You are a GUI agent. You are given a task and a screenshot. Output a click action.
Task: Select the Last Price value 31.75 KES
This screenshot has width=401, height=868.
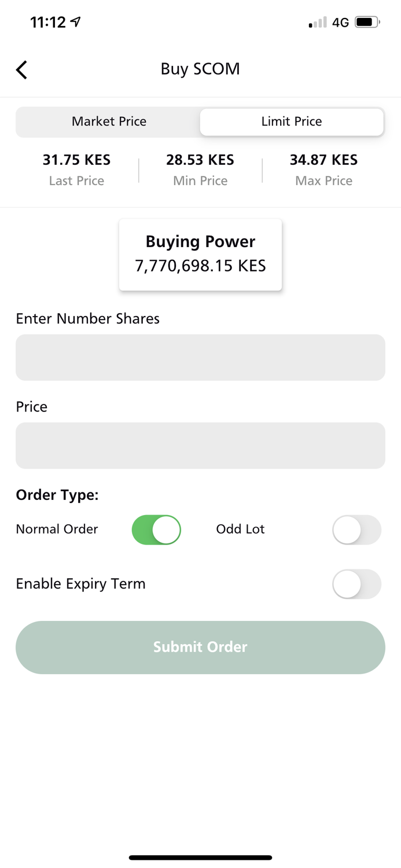[76, 160]
